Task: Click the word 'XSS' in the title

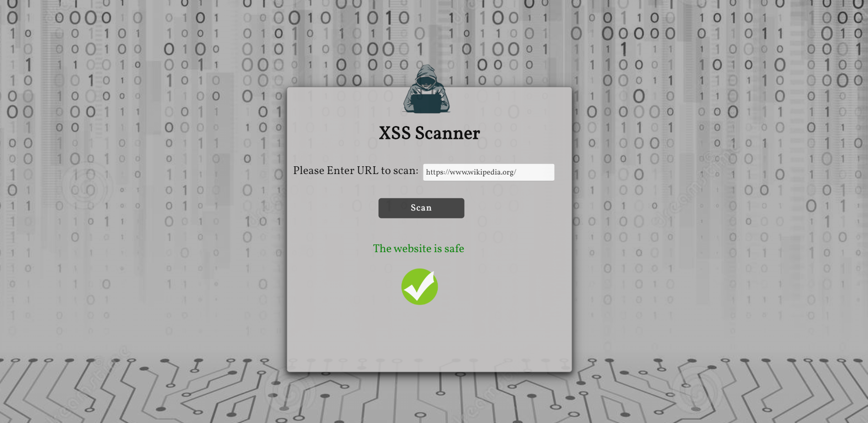Action: click(x=395, y=133)
